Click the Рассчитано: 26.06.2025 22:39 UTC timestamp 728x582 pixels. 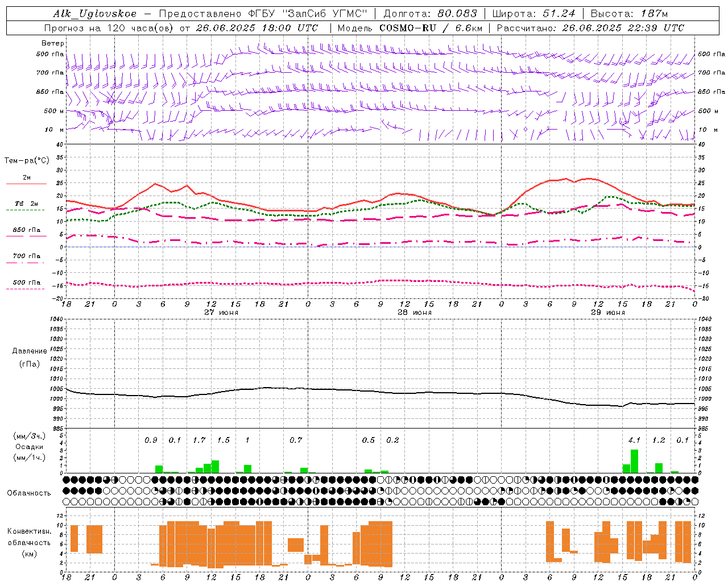click(590, 28)
